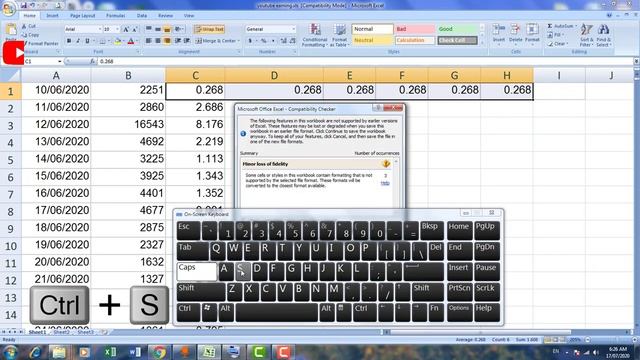
Task: Apply the Bad cell style swatch
Action: (414, 29)
